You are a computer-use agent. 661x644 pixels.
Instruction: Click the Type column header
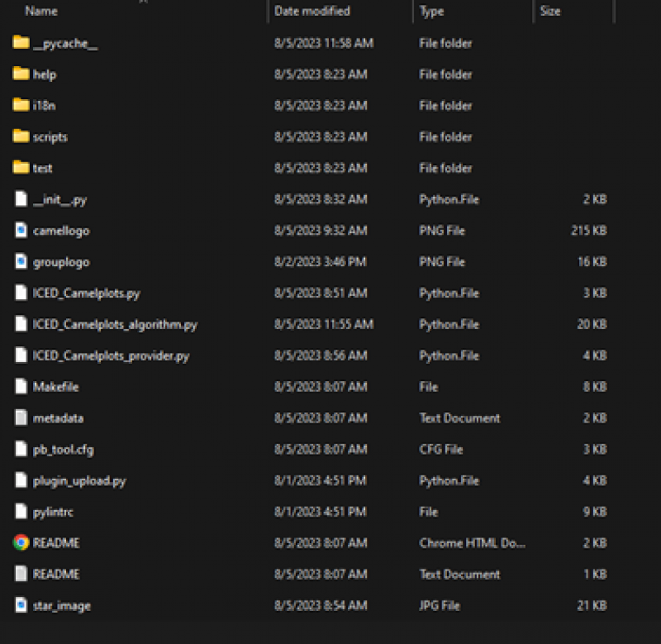point(431,12)
